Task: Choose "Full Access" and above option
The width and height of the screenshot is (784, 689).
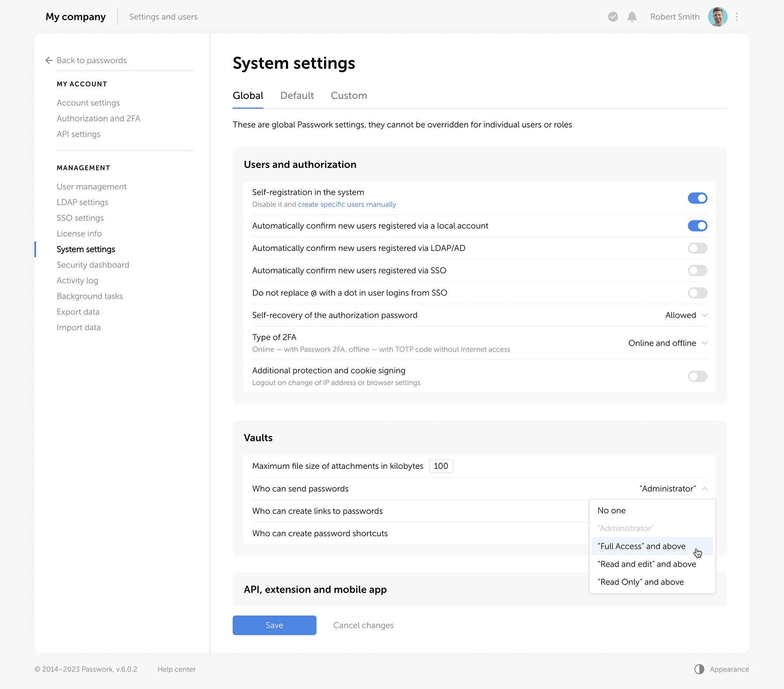Action: coord(641,547)
